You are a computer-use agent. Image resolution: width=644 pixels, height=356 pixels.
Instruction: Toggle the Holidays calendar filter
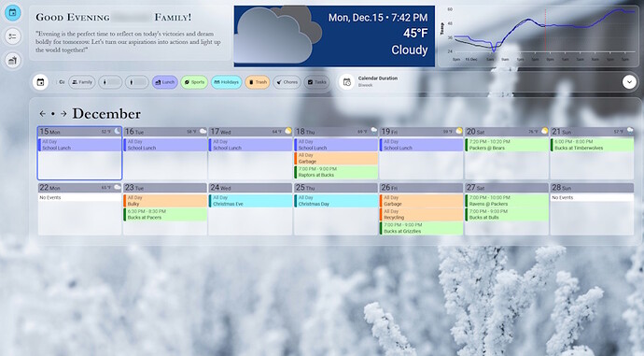(226, 82)
